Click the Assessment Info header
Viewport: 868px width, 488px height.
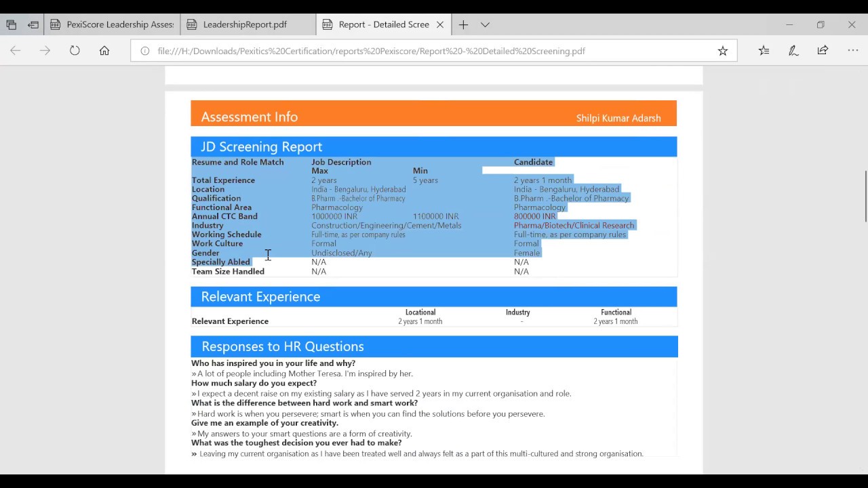click(x=250, y=117)
